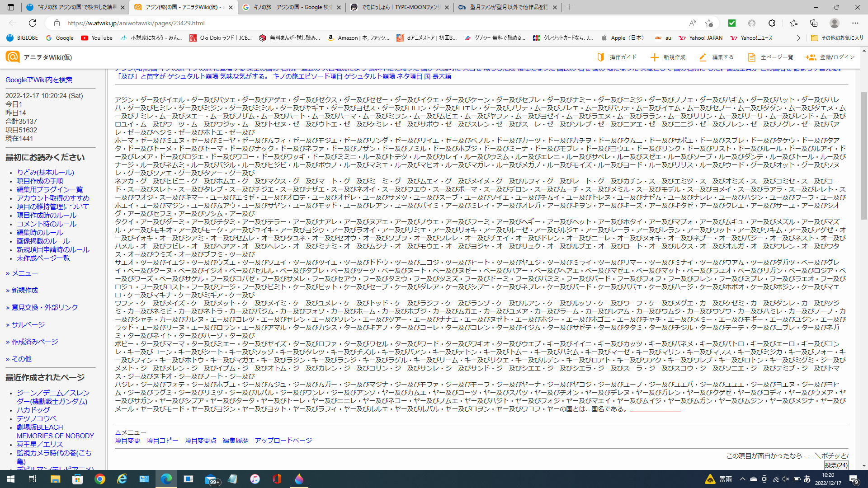This screenshot has width=868, height=488.
Task: Open 全ページ一覧 page list icon
Action: (751, 57)
